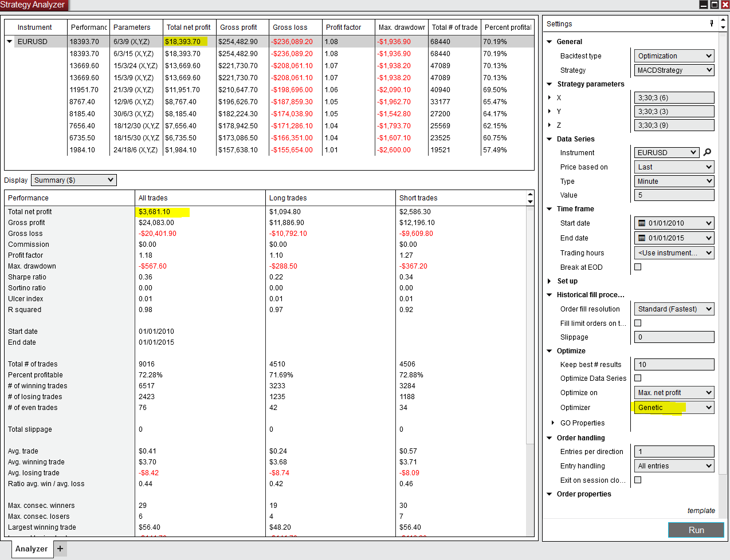730x560 pixels.
Task: Click the performance grid scroll-down arrow
Action: pos(530,202)
